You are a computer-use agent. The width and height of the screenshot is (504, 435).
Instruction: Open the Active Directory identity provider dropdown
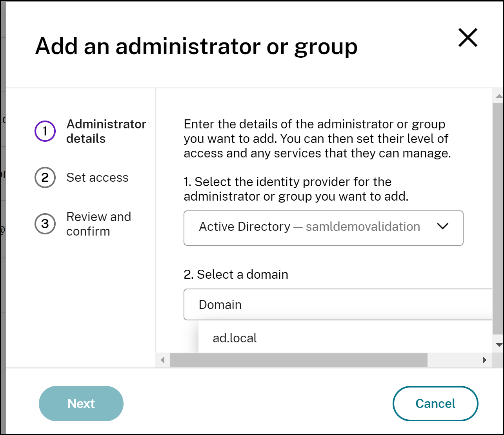pos(324,228)
